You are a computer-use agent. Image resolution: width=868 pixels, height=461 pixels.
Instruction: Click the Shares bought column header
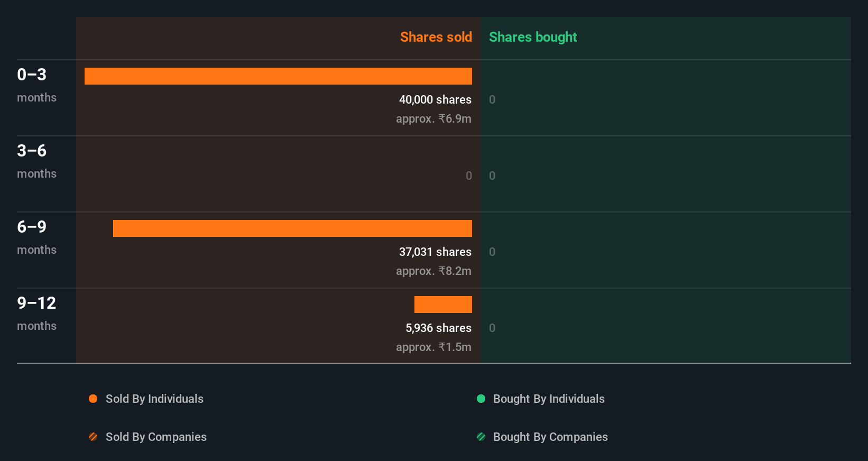tap(533, 37)
